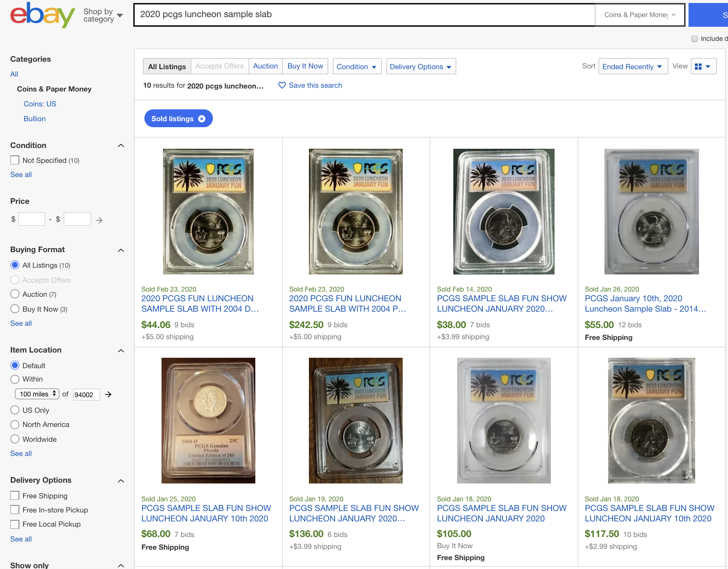The width and height of the screenshot is (728, 569).
Task: Switch to the Auction tab
Action: (265, 66)
